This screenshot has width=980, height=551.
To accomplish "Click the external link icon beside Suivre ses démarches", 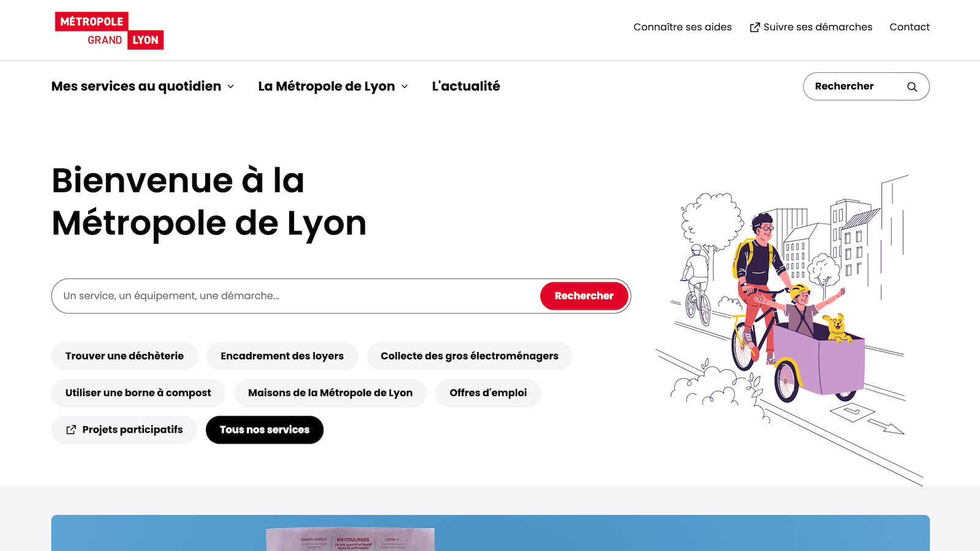I will 755,27.
